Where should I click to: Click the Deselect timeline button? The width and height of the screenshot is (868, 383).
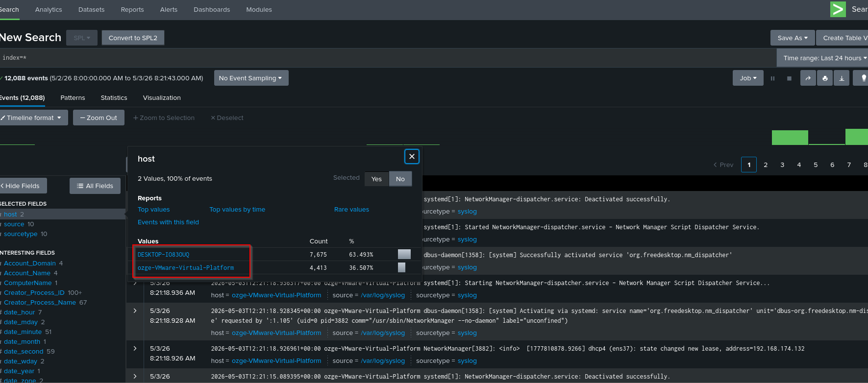227,118
